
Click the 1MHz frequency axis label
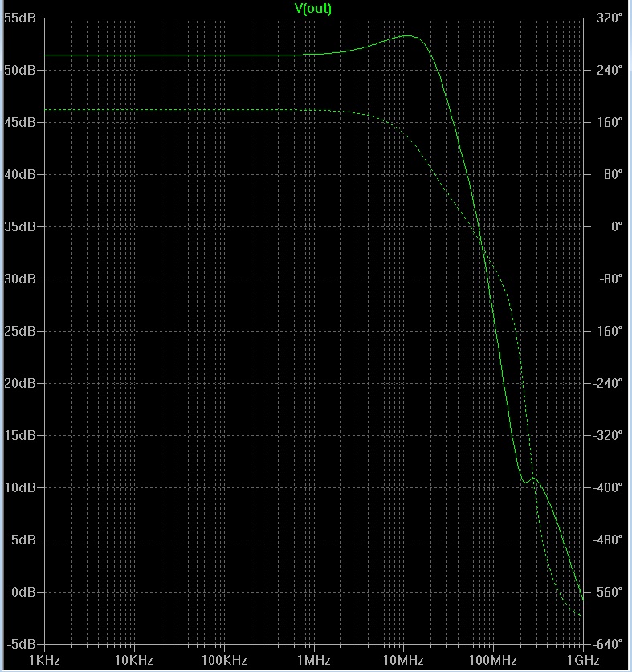pos(314,660)
